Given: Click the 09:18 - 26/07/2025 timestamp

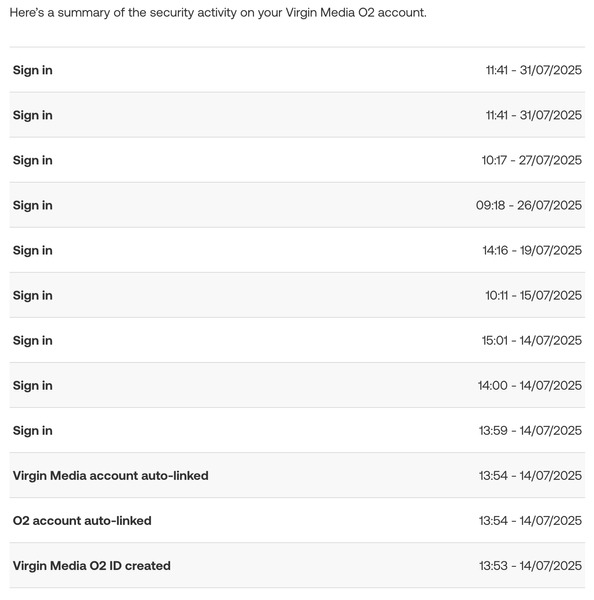Looking at the screenshot, I should 529,205.
